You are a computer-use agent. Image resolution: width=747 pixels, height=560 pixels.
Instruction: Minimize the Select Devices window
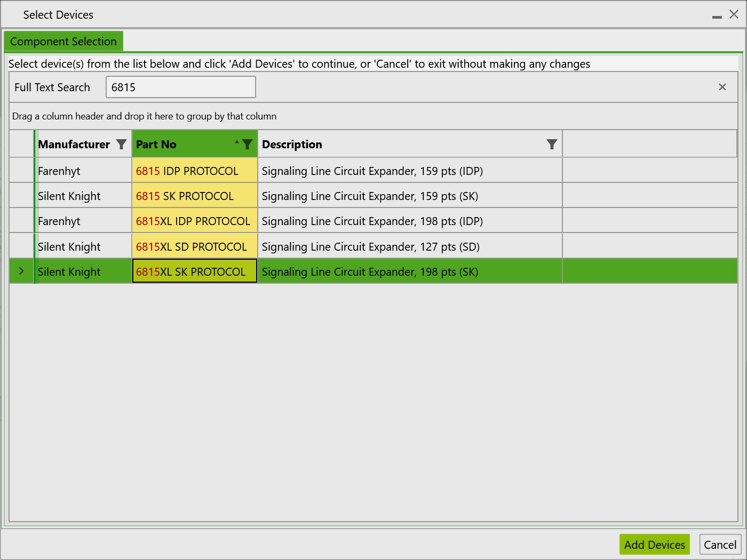[x=717, y=16]
